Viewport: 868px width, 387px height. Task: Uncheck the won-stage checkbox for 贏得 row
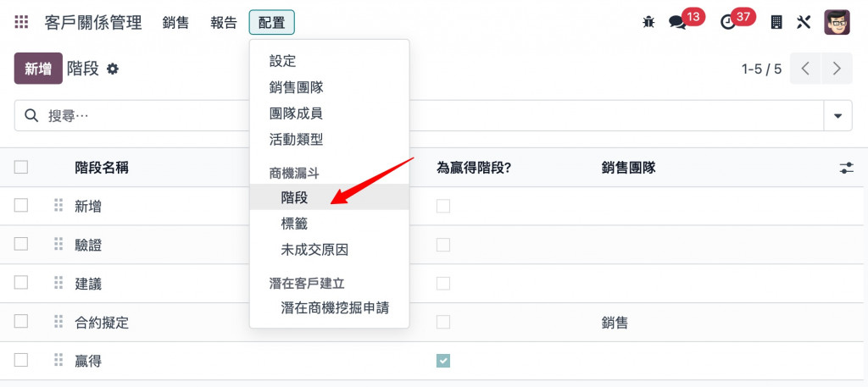(x=442, y=361)
